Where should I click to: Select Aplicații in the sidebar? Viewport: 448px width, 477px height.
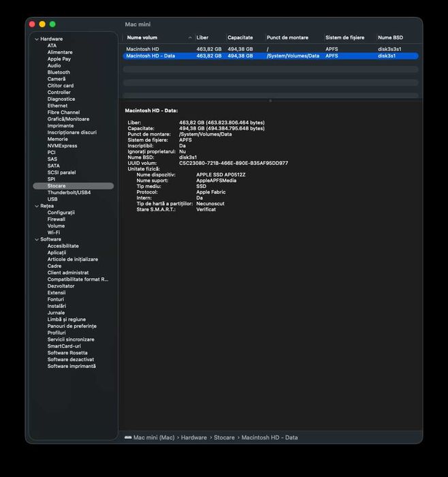tap(57, 253)
